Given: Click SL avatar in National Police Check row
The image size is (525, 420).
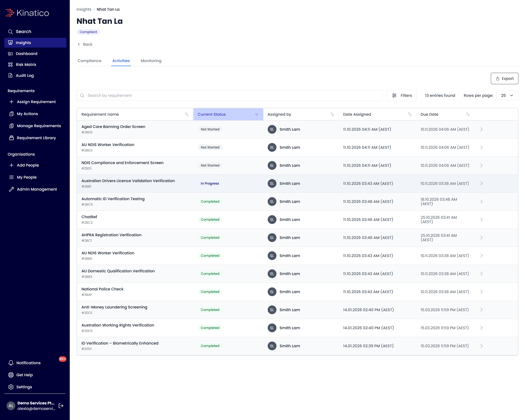Looking at the screenshot, I should (272, 292).
